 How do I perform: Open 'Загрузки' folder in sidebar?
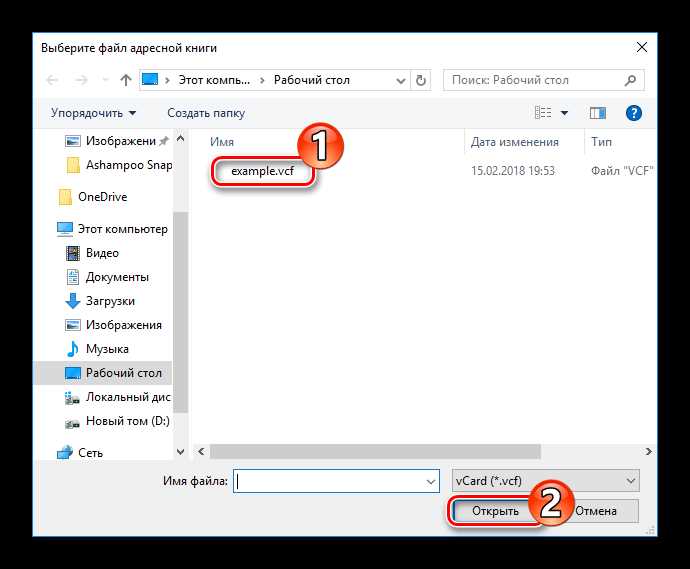pos(100,301)
